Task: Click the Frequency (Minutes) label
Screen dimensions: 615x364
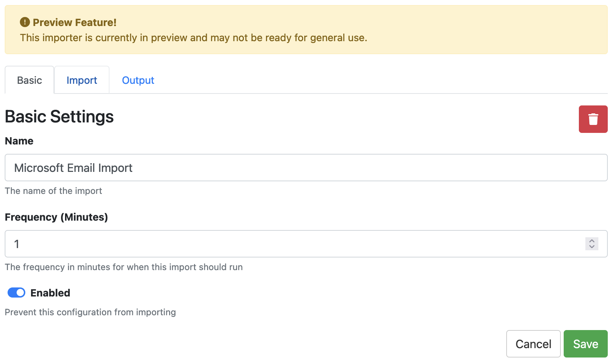Action: [56, 217]
